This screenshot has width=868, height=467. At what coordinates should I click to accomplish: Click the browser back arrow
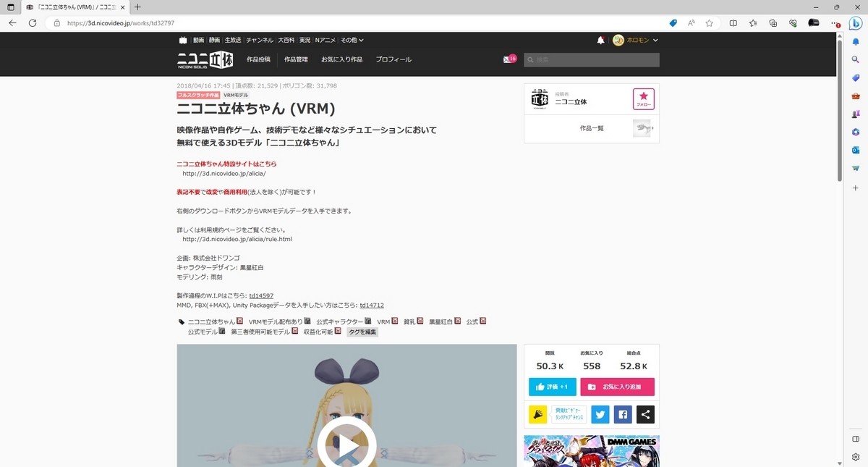[12, 23]
